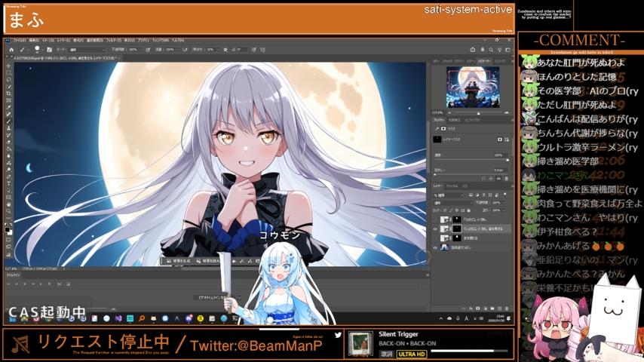Click the taskbar clock date

497,319
